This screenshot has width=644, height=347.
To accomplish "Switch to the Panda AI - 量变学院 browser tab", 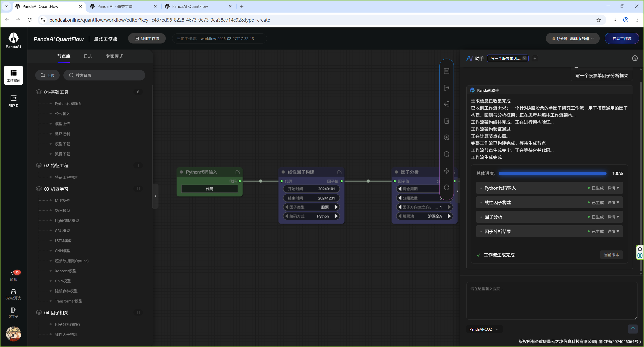I will click(123, 6).
